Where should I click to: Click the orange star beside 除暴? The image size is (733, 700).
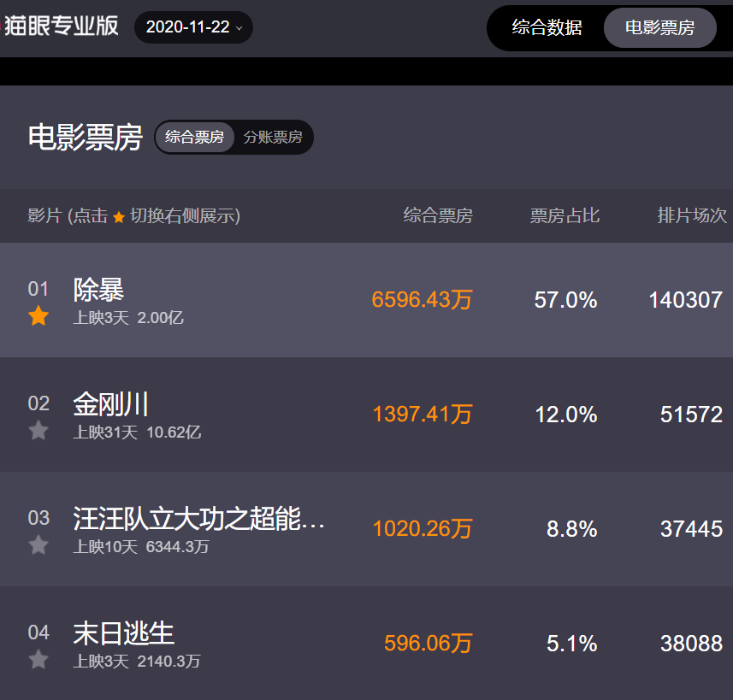(x=38, y=317)
